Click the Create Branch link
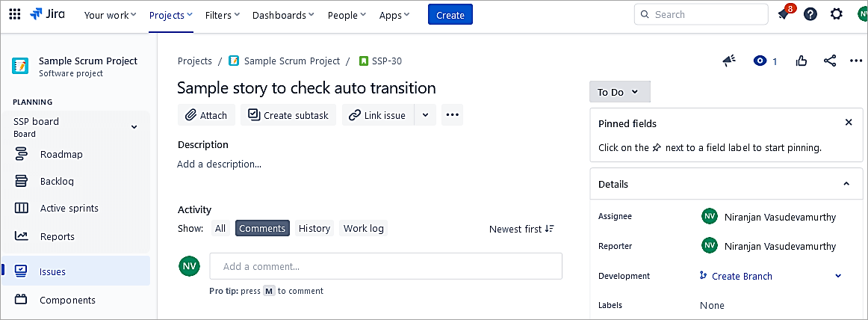868x320 pixels. (x=741, y=276)
